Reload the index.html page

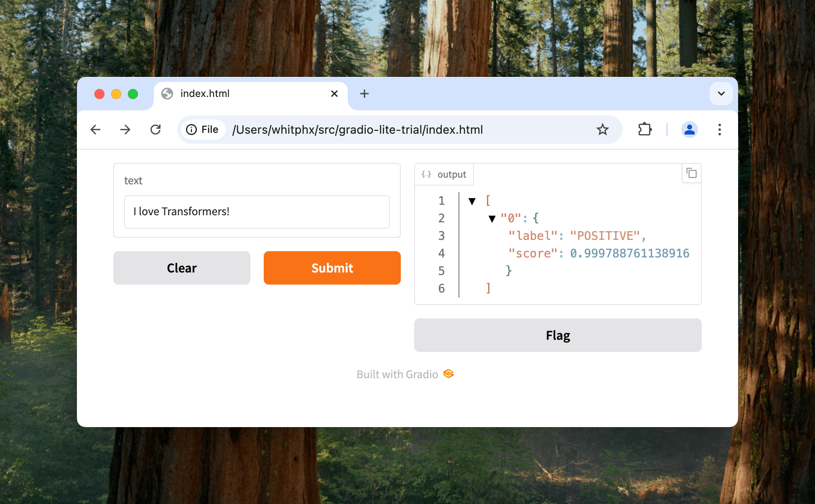point(155,130)
